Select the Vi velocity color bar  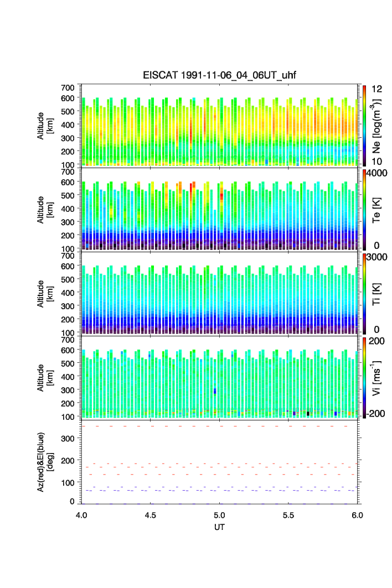(364, 377)
